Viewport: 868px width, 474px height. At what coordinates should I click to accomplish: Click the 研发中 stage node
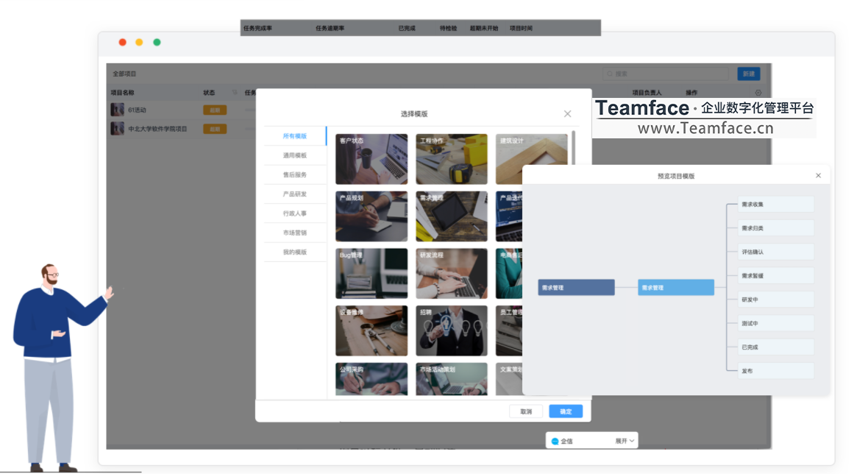coord(775,300)
